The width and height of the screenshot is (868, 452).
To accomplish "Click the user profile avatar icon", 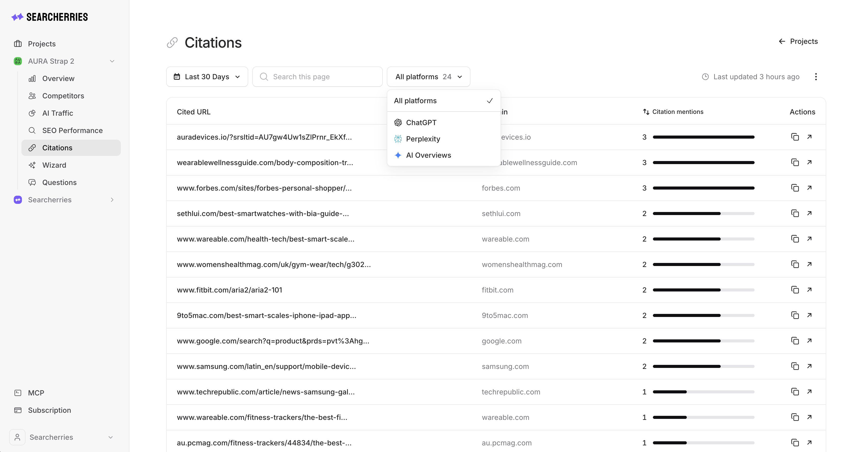I will pos(17,437).
